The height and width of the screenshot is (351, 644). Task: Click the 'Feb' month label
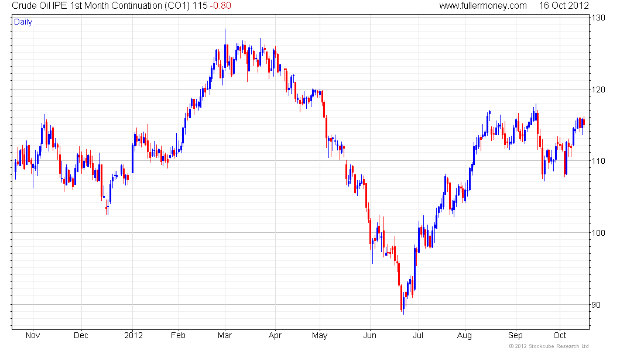[x=178, y=335]
